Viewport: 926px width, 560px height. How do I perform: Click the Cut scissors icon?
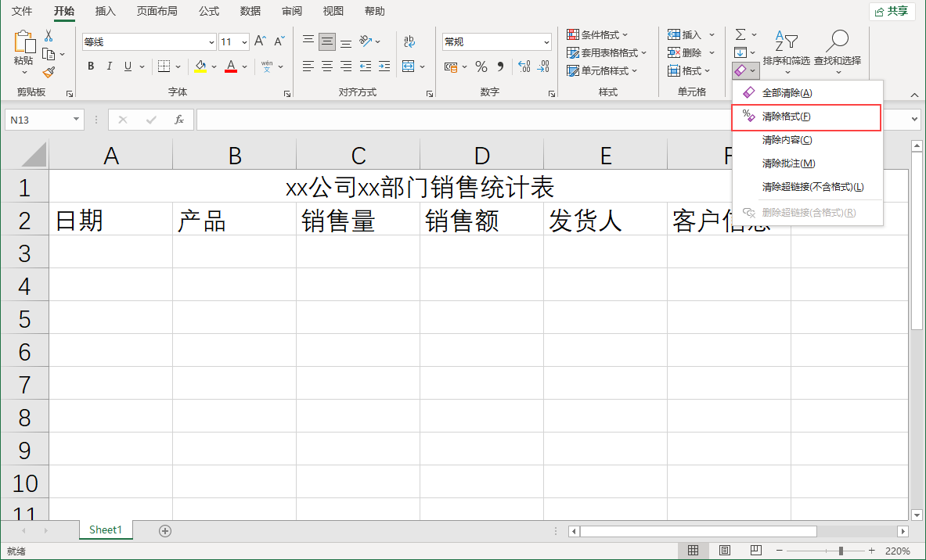tap(49, 36)
